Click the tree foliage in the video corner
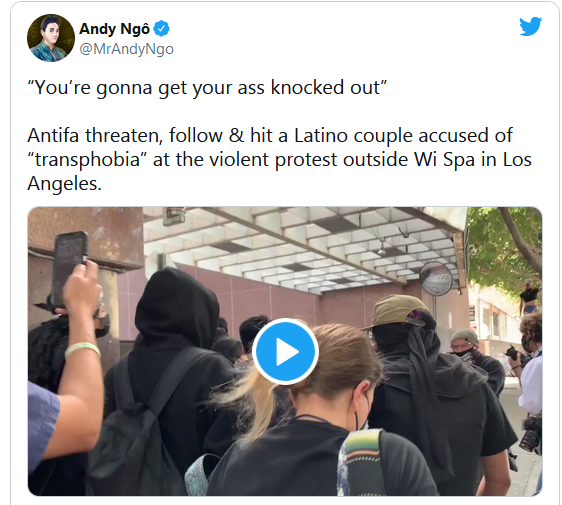This screenshot has height=505, width=562. point(505,244)
